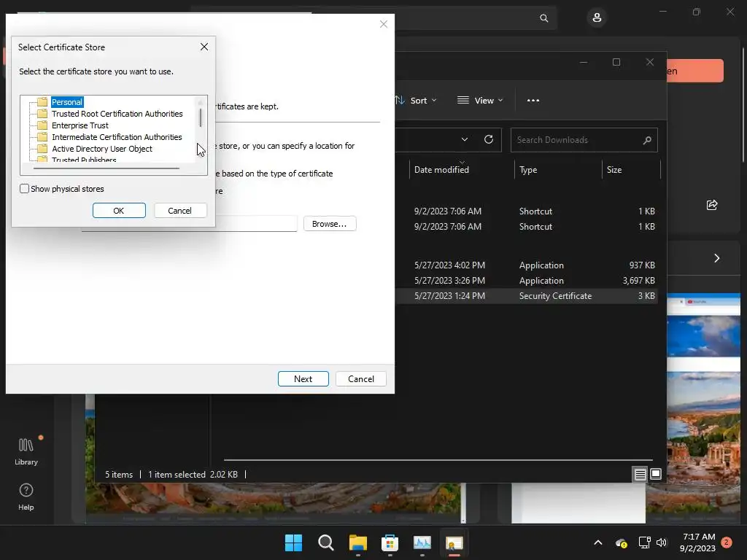Screen dimensions: 747x560
Task: Cancel the certificate import wizard
Action: pyautogui.click(x=361, y=379)
